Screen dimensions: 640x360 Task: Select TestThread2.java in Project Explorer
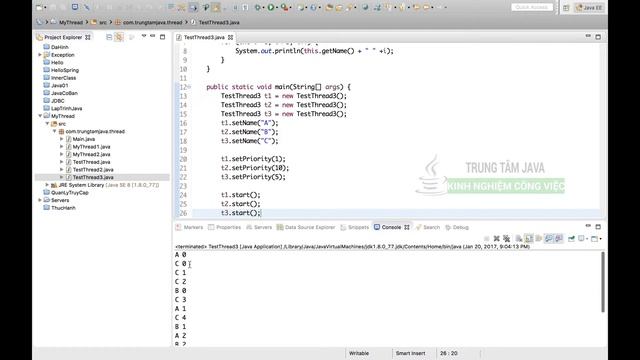pos(93,169)
